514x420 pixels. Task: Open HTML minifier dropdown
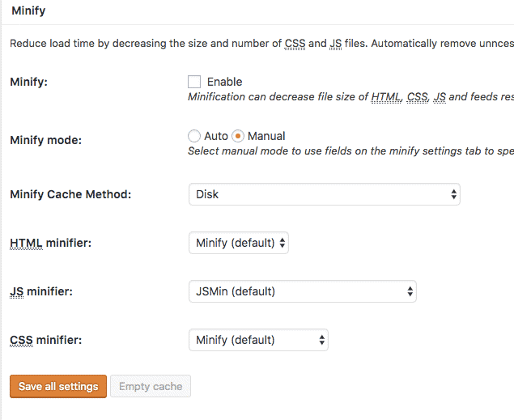(239, 243)
